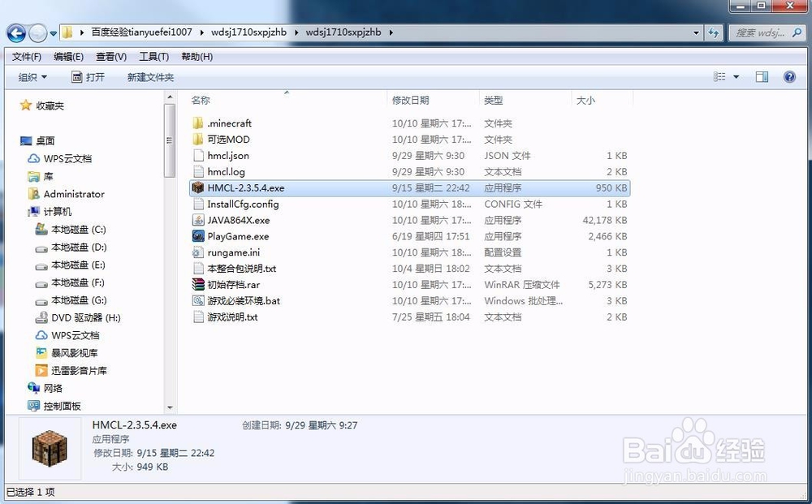Select DVD 驱动器 (H:) in the tree

click(85, 317)
